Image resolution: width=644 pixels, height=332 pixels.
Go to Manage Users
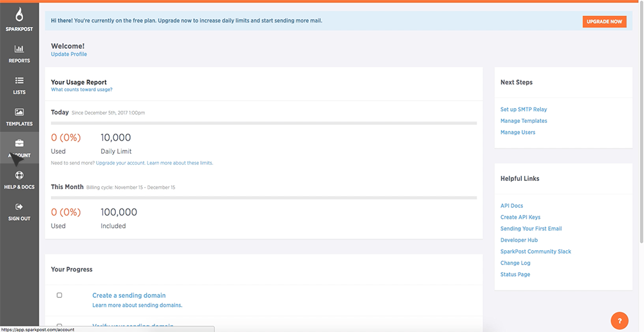[x=518, y=133]
